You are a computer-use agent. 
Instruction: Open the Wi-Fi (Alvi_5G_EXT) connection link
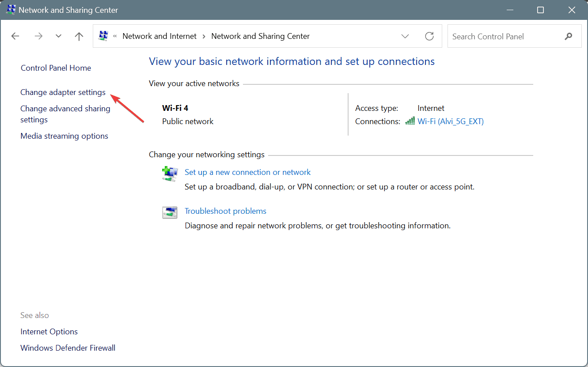click(x=451, y=121)
